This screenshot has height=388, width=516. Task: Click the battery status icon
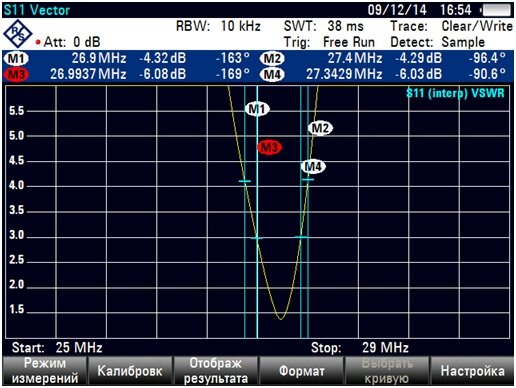(496, 10)
